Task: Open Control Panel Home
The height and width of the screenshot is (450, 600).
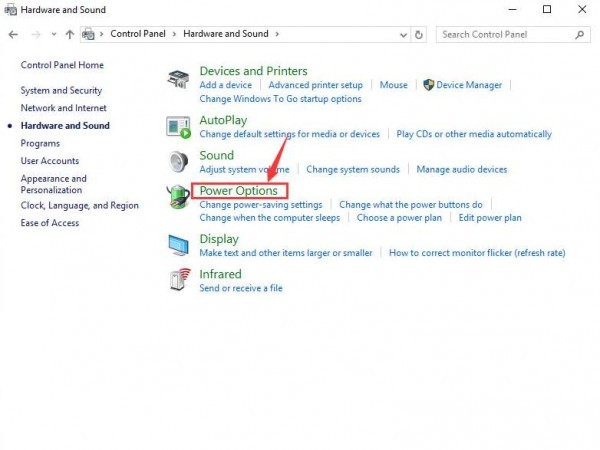Action: (62, 65)
